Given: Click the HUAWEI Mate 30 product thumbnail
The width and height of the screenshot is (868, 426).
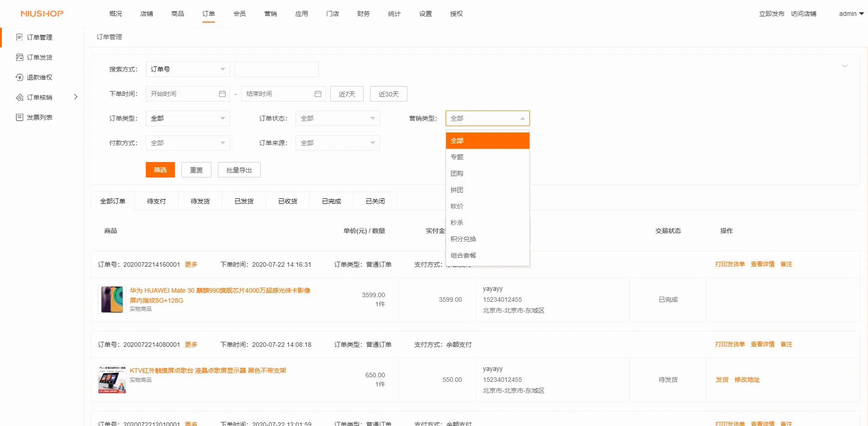Looking at the screenshot, I should (x=112, y=299).
